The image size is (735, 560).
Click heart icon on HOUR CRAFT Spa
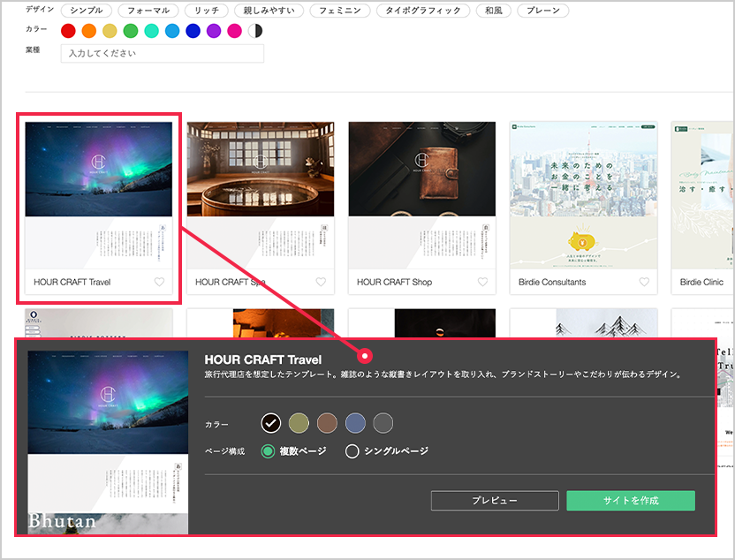pos(321,283)
